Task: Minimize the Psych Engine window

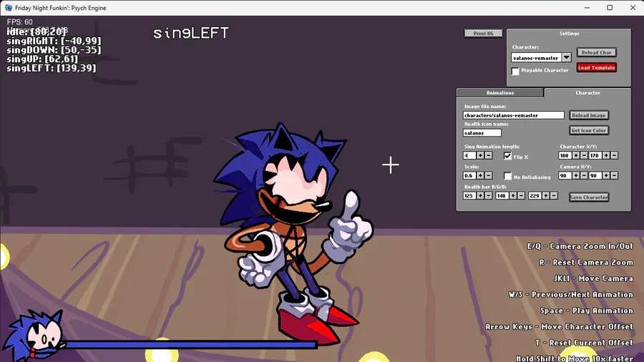Action: 587,8
